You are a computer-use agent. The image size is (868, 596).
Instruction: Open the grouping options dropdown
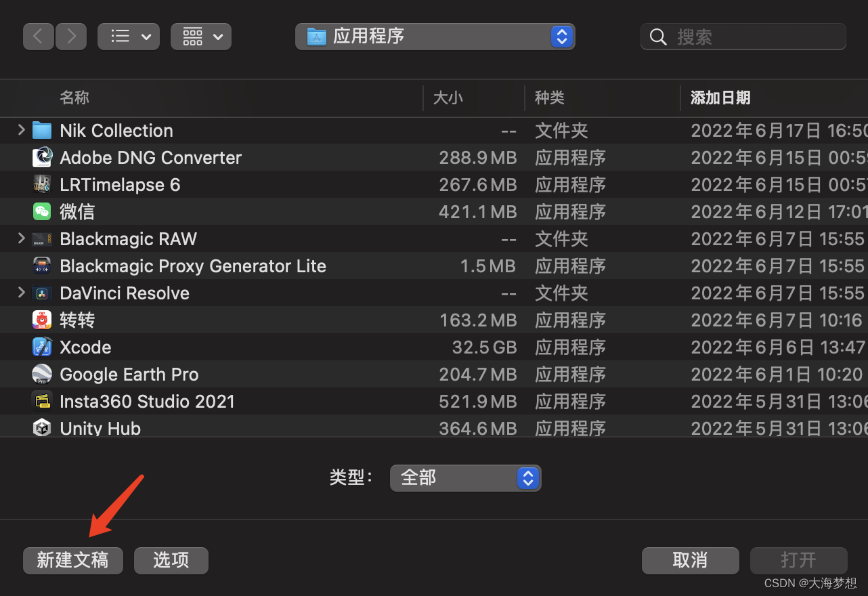click(x=201, y=37)
